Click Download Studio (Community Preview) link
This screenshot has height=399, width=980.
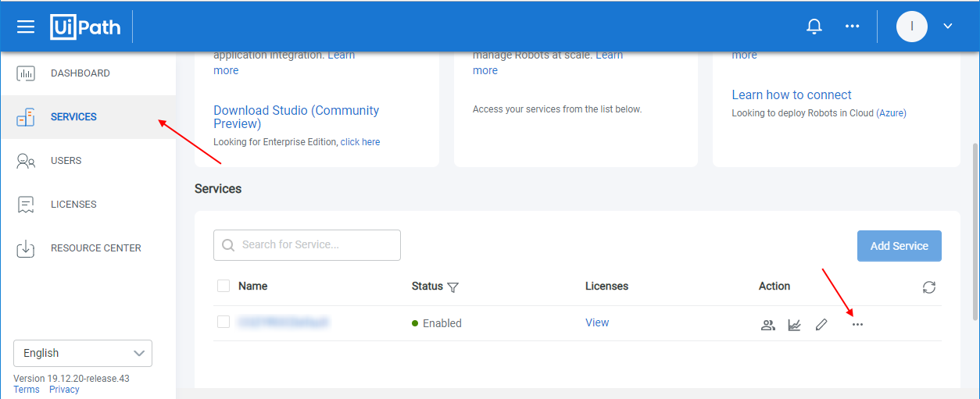[296, 117]
